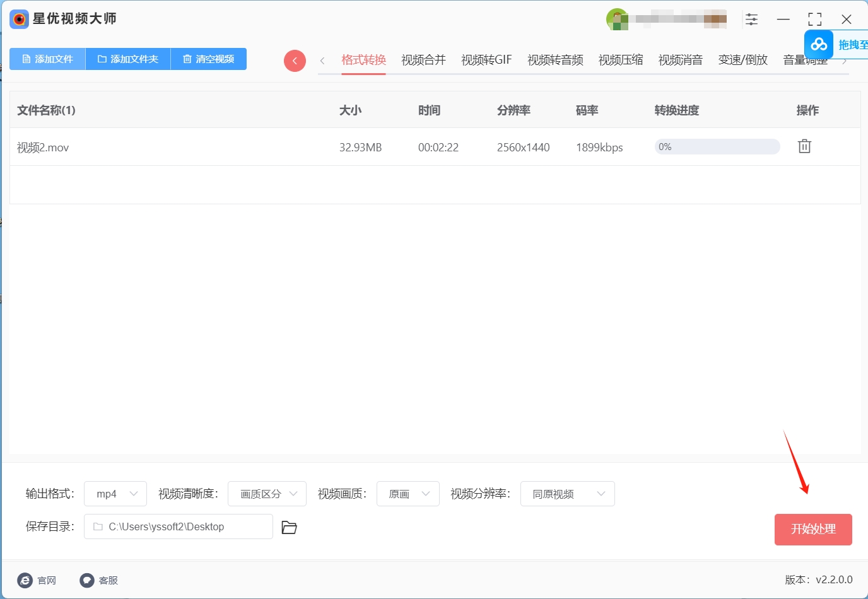Switch to the 视频合并 tab

[x=423, y=60]
